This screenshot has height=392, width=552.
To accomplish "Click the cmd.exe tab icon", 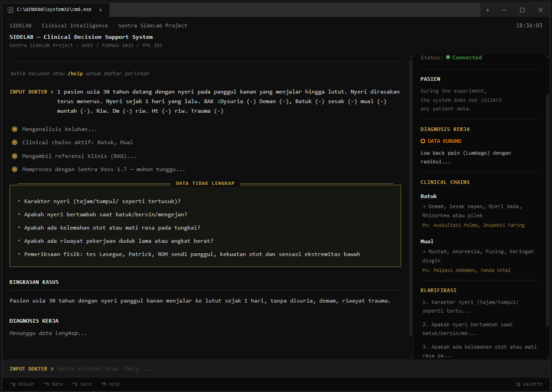I will click(10, 10).
